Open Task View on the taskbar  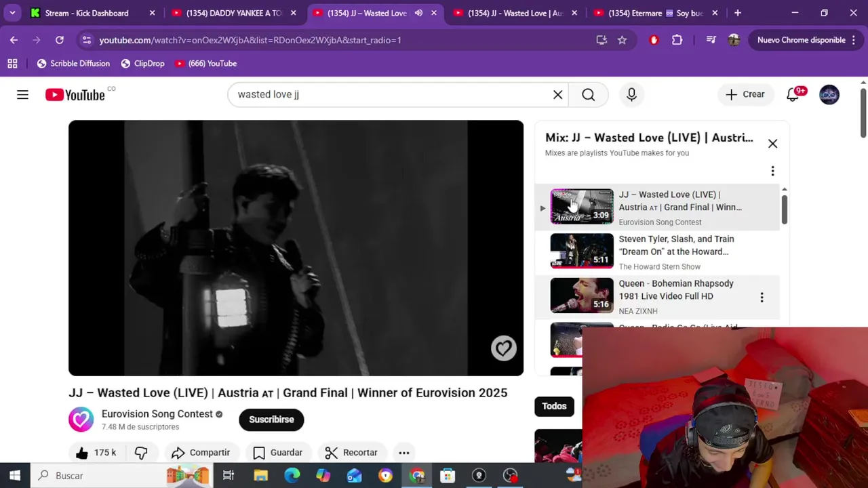click(229, 476)
